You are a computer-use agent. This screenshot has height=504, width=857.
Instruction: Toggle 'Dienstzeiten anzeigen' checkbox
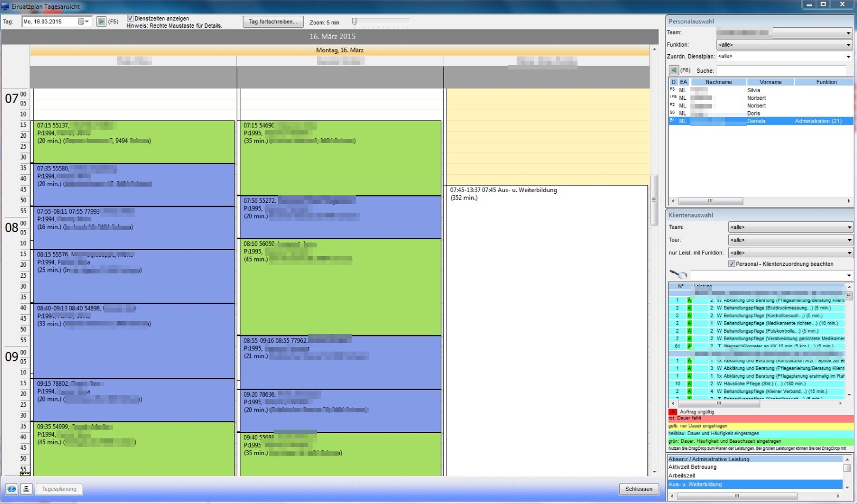click(130, 18)
